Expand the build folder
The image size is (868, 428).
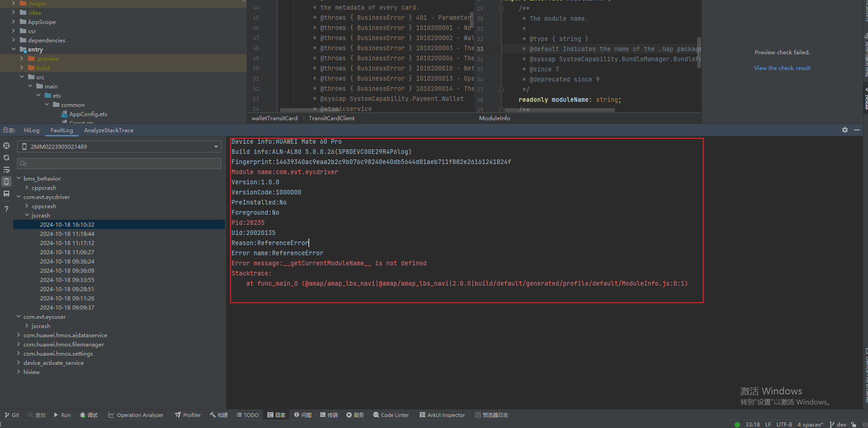(x=22, y=68)
